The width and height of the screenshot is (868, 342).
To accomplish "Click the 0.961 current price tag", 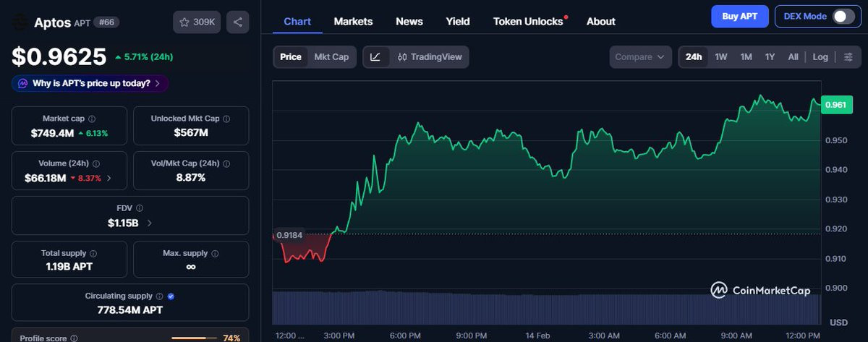I will (x=836, y=105).
